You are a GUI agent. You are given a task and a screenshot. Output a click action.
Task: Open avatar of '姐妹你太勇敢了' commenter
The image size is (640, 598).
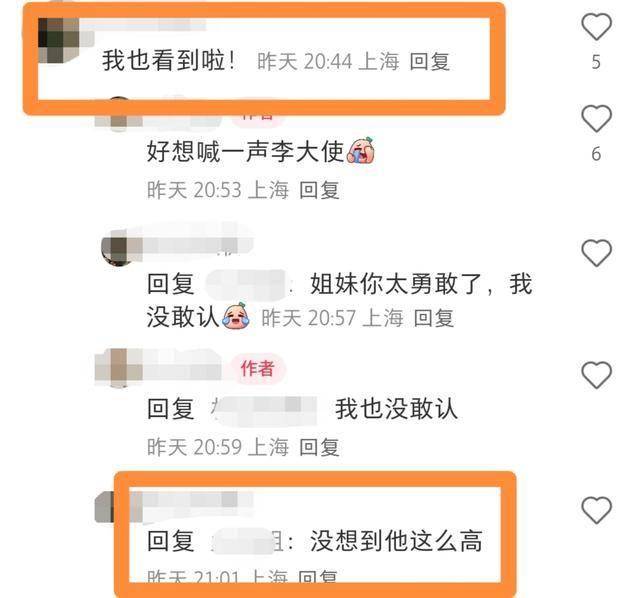click(x=119, y=248)
